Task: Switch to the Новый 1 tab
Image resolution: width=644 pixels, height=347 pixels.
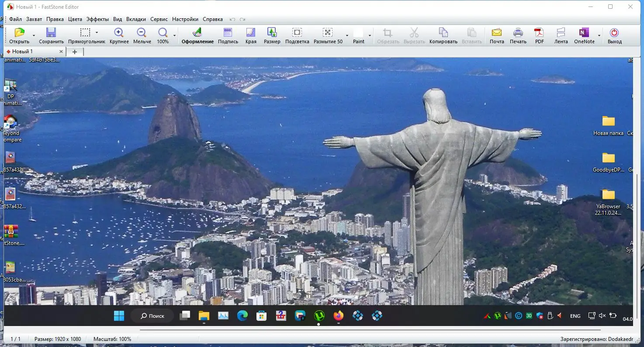Action: [35, 52]
